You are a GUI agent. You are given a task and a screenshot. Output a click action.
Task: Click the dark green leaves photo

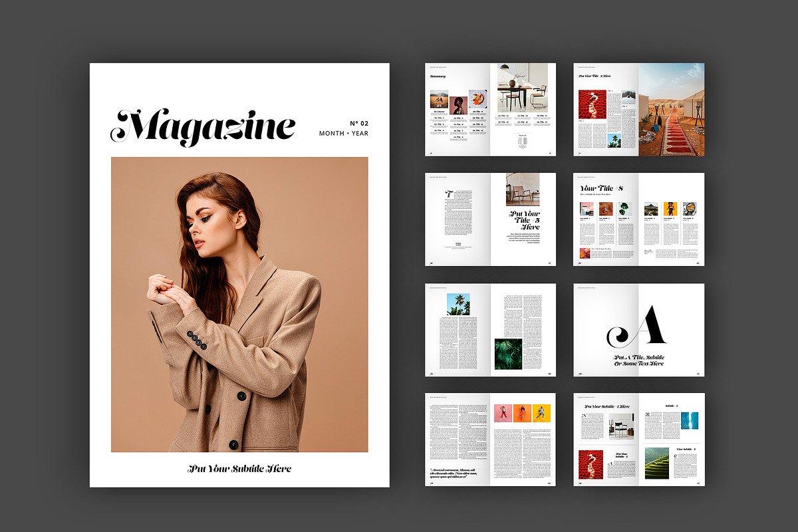[x=508, y=354]
